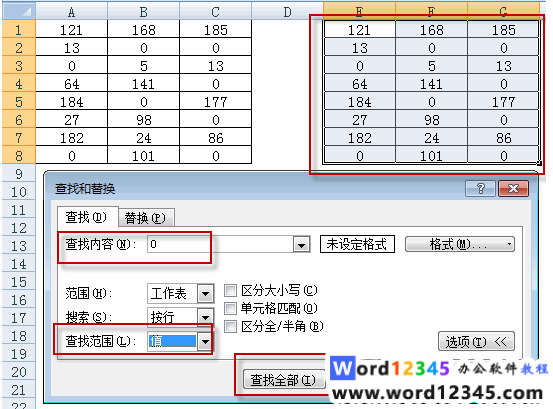Click cell C7 containing 86
The height and width of the screenshot is (409, 553).
[x=215, y=137]
